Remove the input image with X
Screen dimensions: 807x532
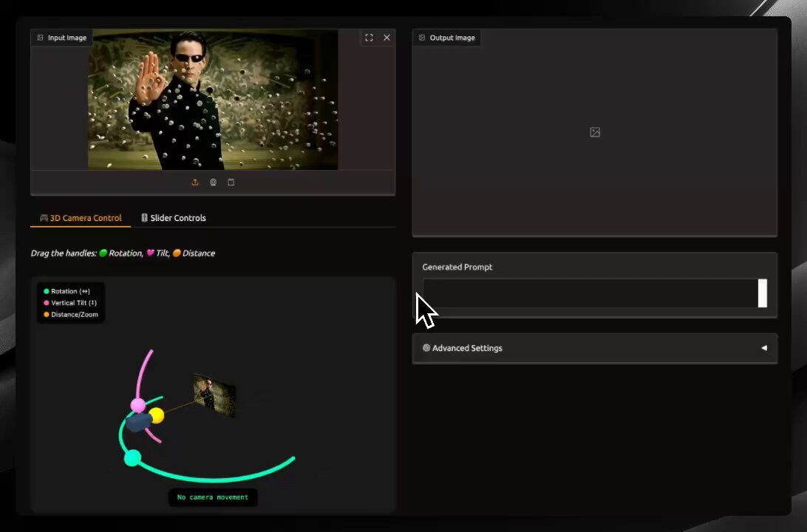click(x=387, y=38)
